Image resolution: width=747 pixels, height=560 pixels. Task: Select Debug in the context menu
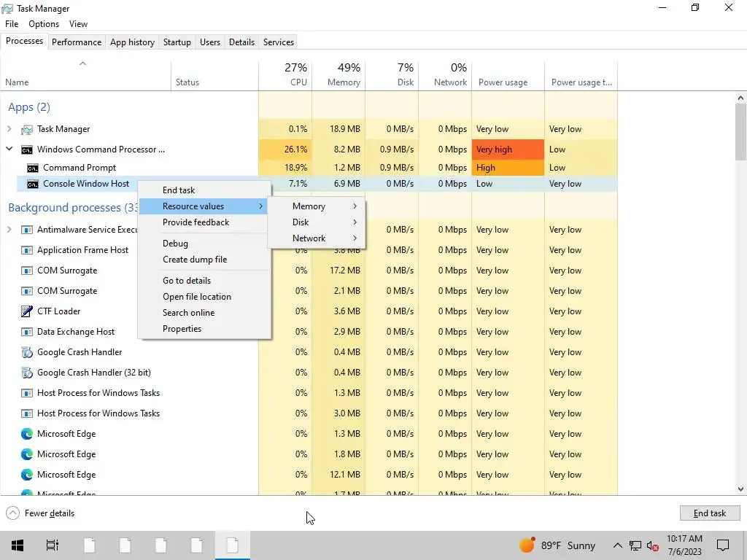click(x=204, y=244)
